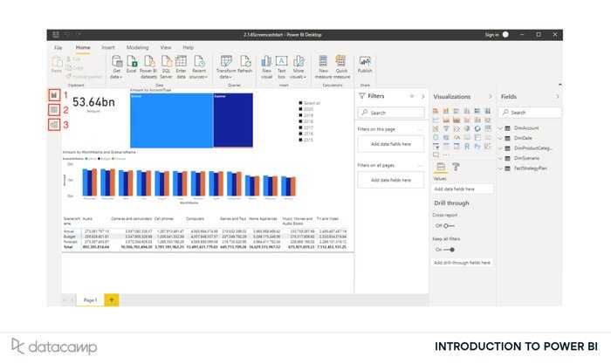Switch to Report view icon

pyautogui.click(x=54, y=94)
